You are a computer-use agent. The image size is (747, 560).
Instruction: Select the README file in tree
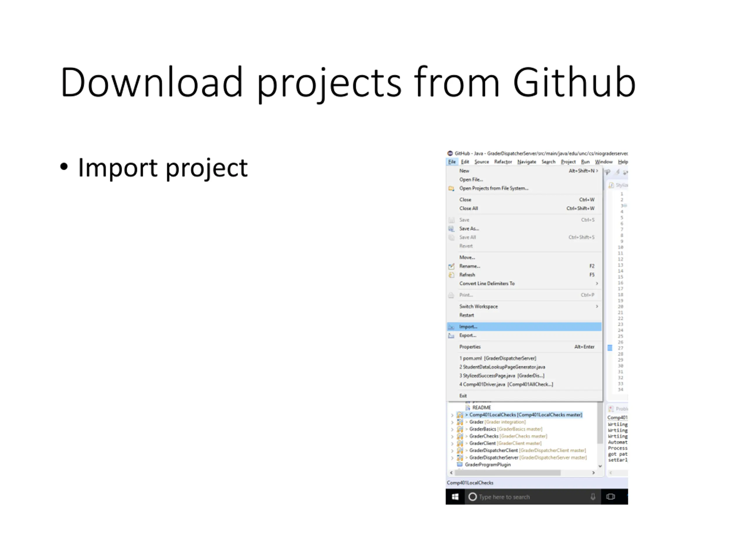[481, 408]
